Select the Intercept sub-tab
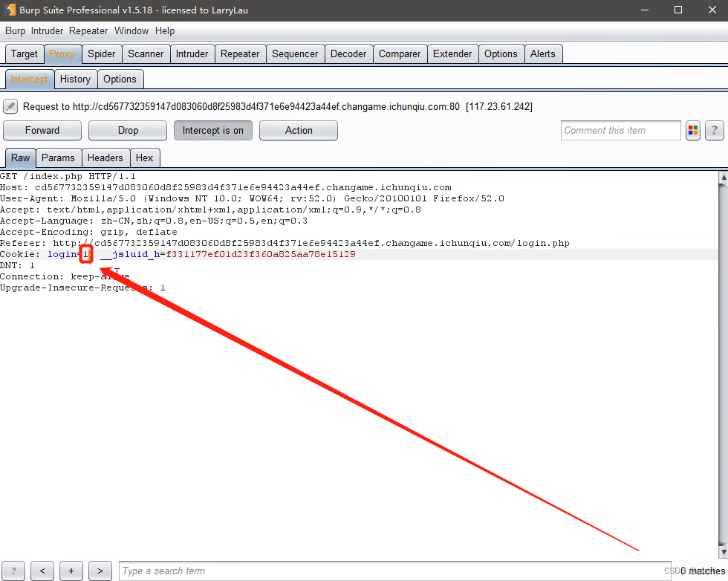The width and height of the screenshot is (728, 581). tap(29, 79)
